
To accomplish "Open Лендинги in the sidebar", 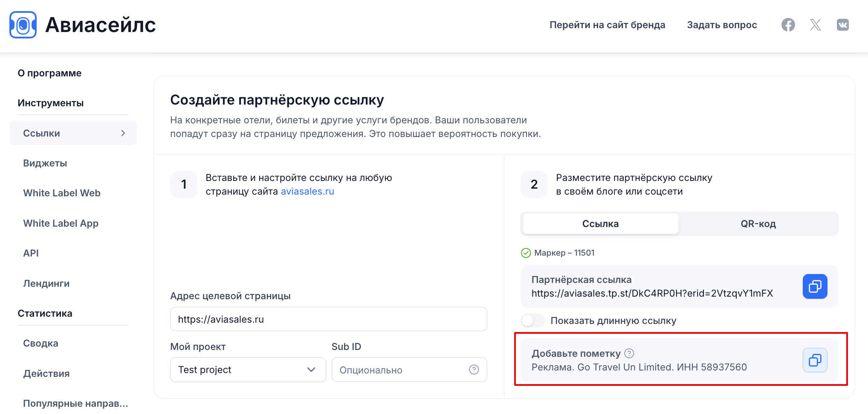I will (x=46, y=283).
